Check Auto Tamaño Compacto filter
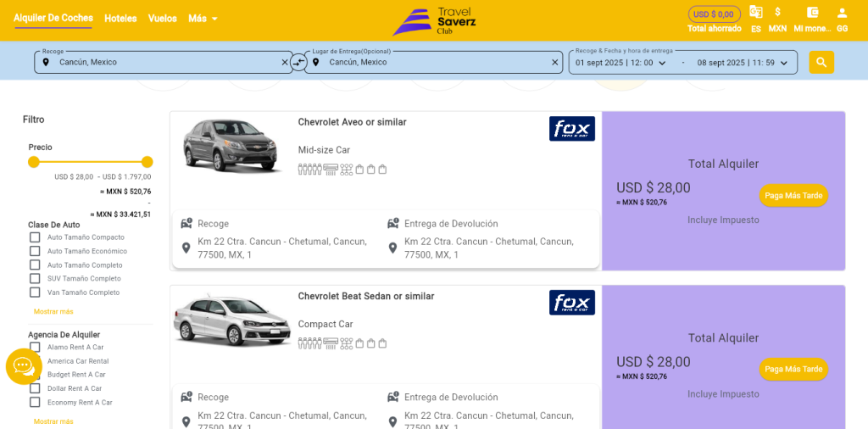This screenshot has width=868, height=429. (35, 237)
